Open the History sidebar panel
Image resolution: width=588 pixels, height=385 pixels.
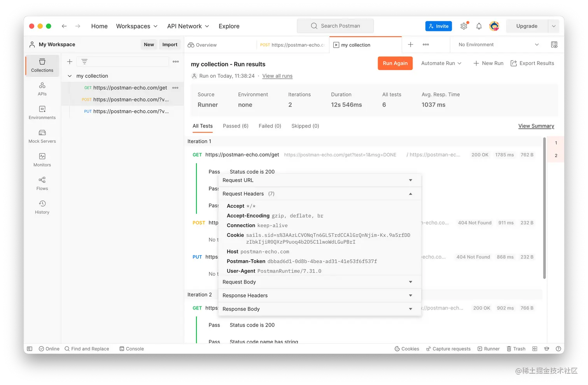[42, 207]
